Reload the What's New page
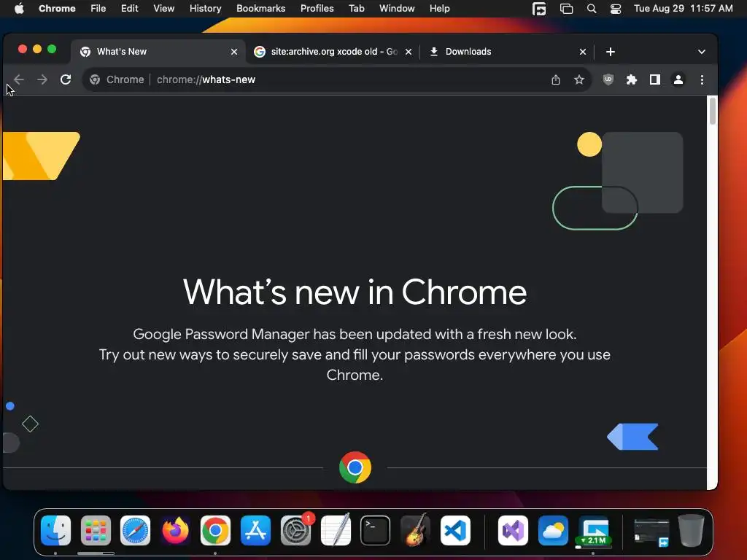The height and width of the screenshot is (560, 747). tap(66, 79)
